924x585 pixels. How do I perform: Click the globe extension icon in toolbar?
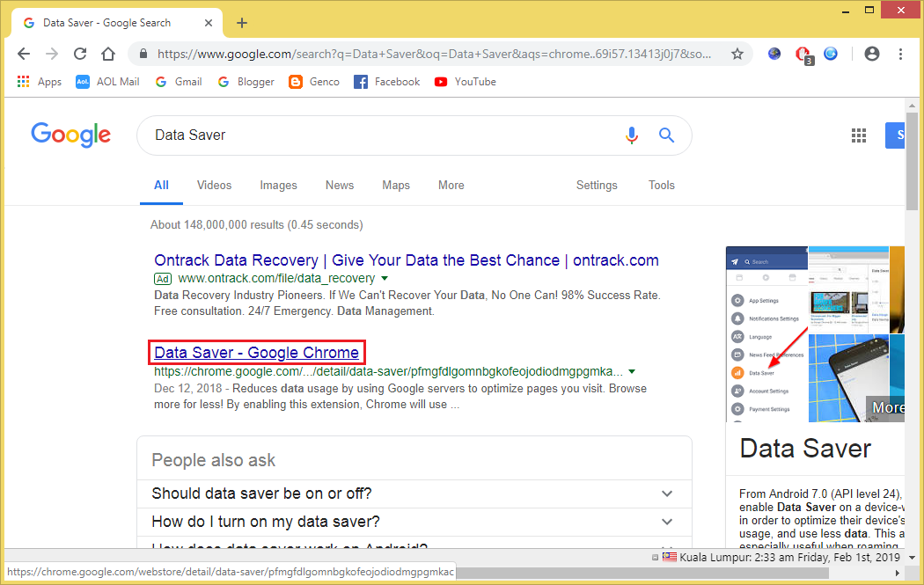[774, 54]
